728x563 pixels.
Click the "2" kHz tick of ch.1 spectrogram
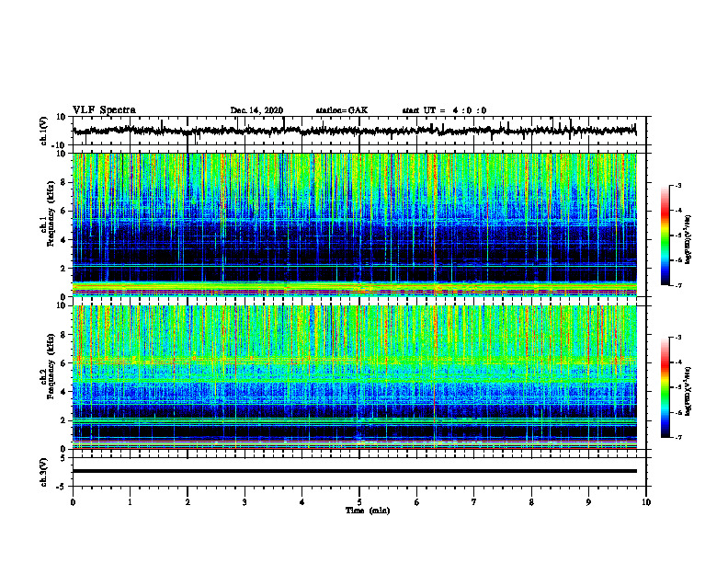coord(63,269)
